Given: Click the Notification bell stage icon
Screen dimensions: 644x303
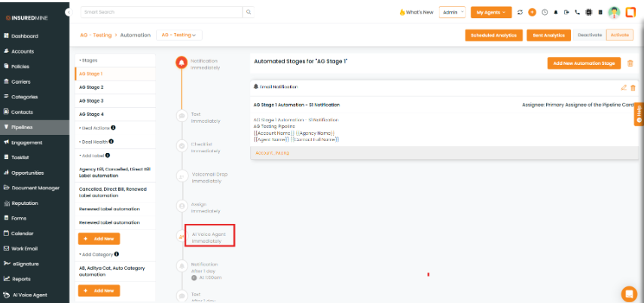Looking at the screenshot, I should point(181,63).
